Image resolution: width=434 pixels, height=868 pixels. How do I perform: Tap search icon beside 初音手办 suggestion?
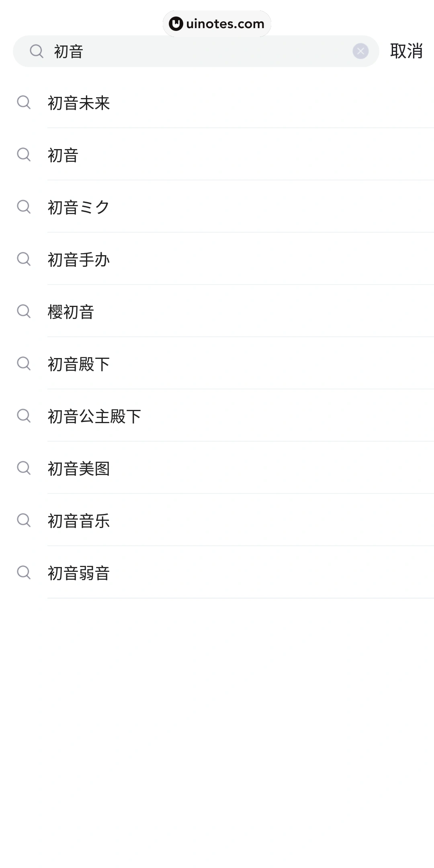click(24, 259)
